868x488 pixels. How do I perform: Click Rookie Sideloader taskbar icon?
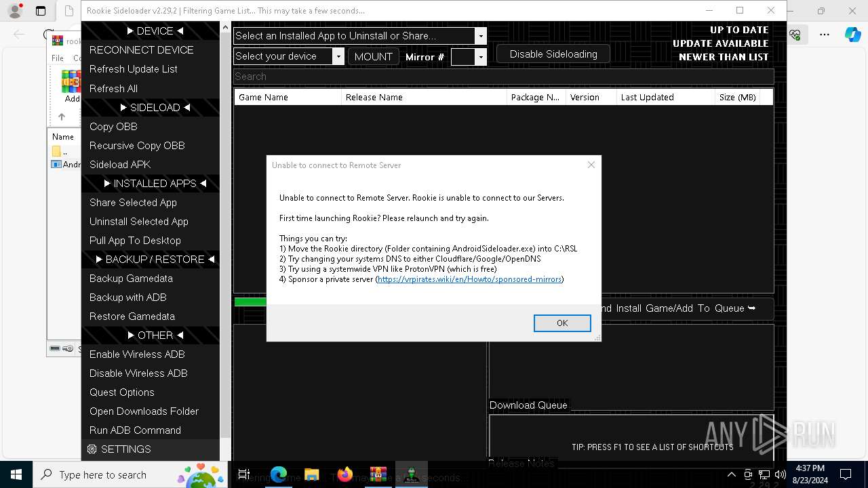[x=411, y=474]
